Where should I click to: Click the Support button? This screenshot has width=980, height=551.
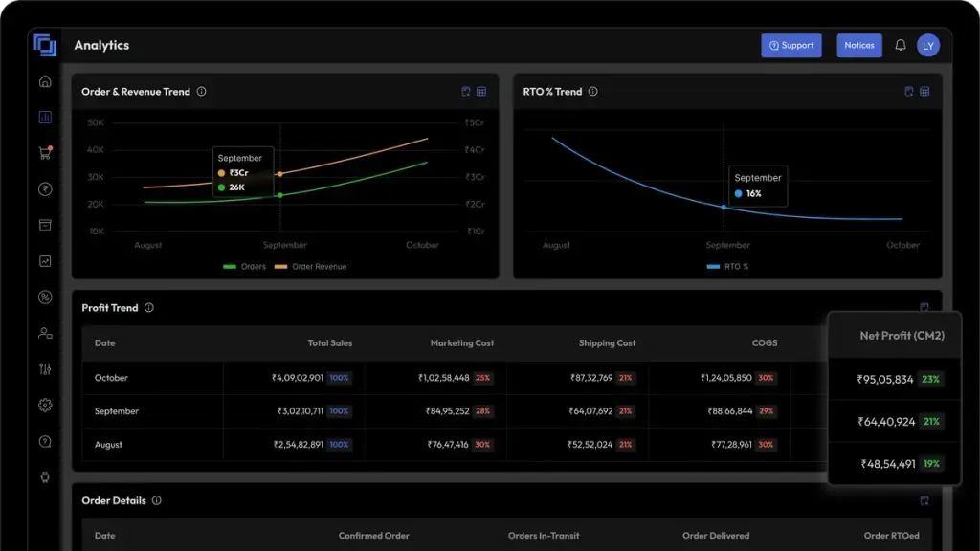click(x=791, y=46)
